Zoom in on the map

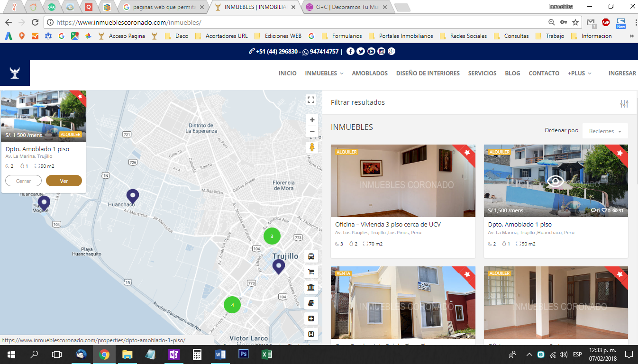coord(312,120)
